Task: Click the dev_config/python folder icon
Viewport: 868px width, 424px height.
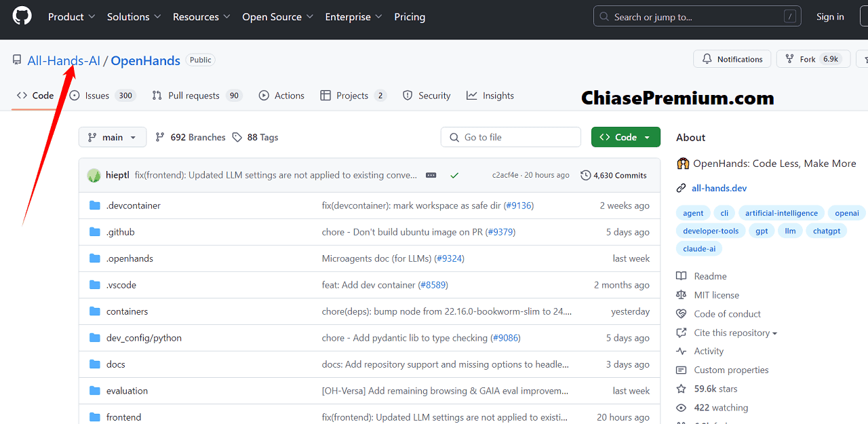Action: point(95,338)
